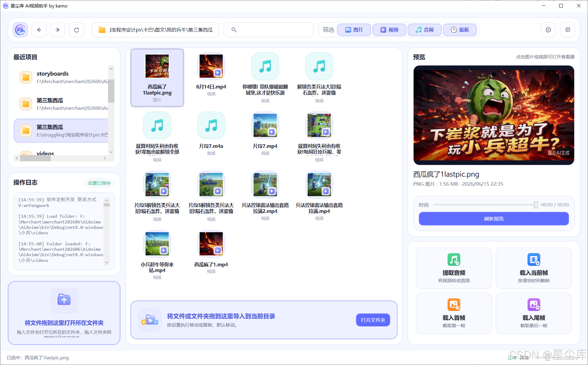Click the recent projects horizontal scrollbar thumb
588x365 pixels.
[x=35, y=158]
